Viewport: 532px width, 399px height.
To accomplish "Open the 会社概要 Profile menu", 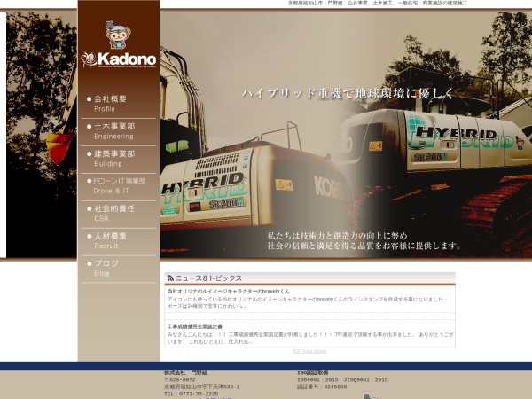I will (119, 104).
